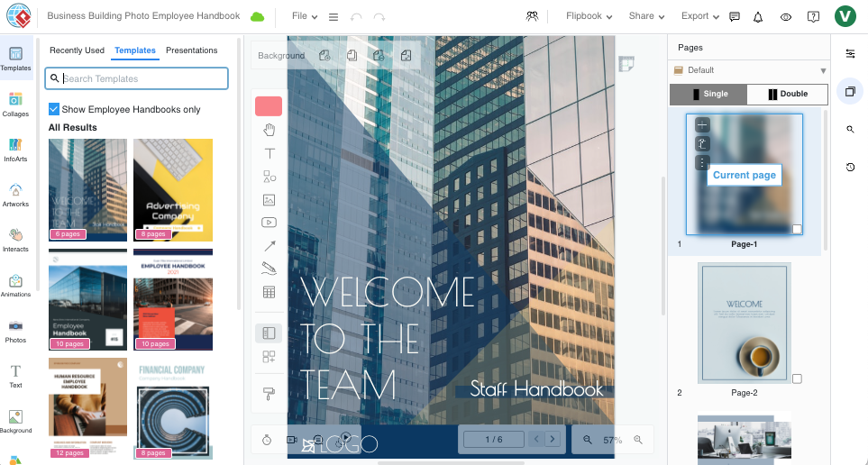Switch to the Presentations tab
868x465 pixels.
click(x=191, y=50)
